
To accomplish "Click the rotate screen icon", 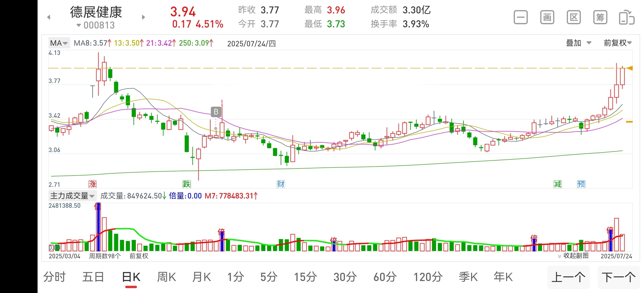I will coord(626,17).
